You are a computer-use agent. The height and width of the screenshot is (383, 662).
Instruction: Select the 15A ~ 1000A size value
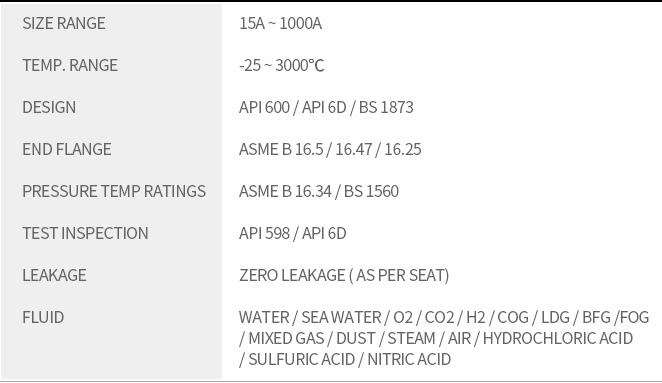[280, 23]
